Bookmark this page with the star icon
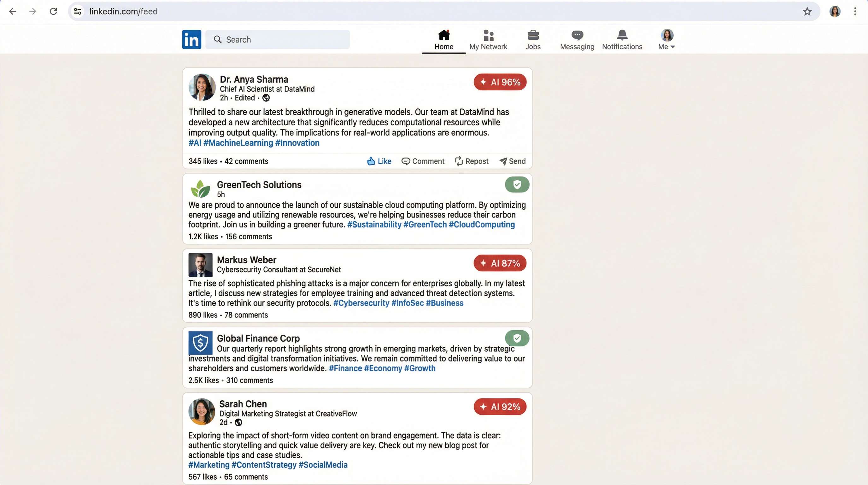Viewport: 868px width, 485px height. tap(807, 11)
